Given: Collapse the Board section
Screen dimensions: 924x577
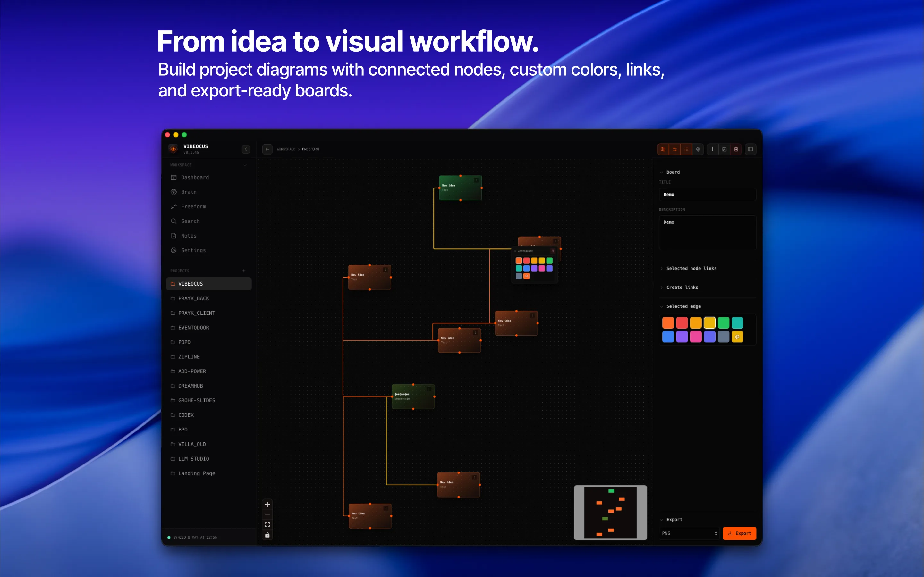Looking at the screenshot, I should pos(670,172).
